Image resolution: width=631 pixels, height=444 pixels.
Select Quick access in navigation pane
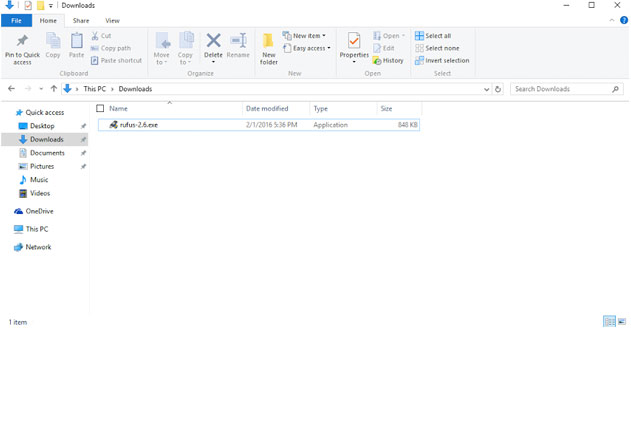[x=44, y=112]
